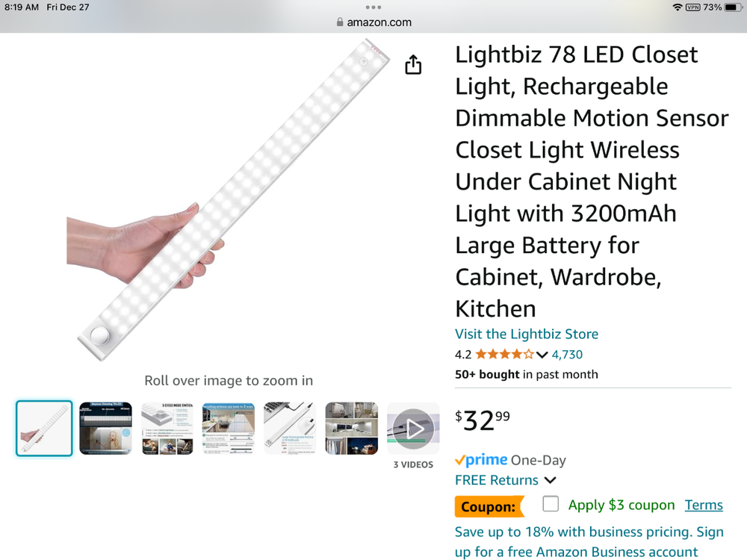Image resolution: width=747 pixels, height=560 pixels.
Task: Check the Apply $3 coupon checkbox
Action: click(x=551, y=504)
